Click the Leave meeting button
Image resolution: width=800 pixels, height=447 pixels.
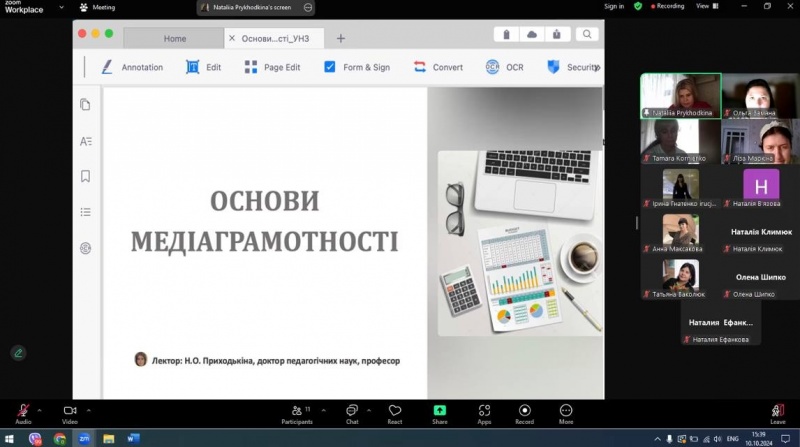(778, 412)
